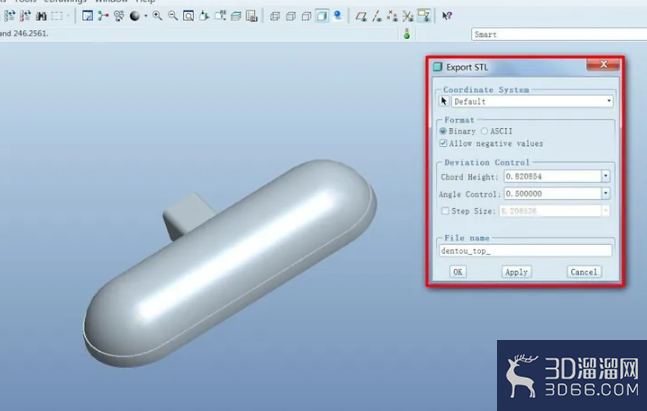This screenshot has width=647, height=411.
Task: Click the Appearance Gallery sphere icon
Action: point(135,16)
